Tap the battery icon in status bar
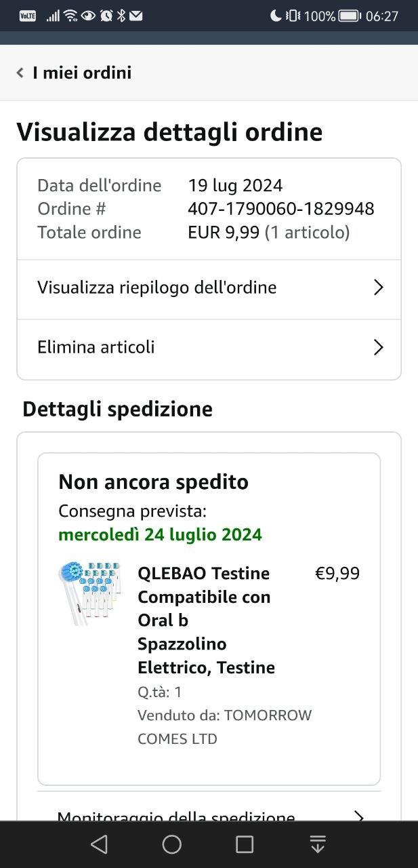Viewport: 418px width, 868px height. pos(349,16)
